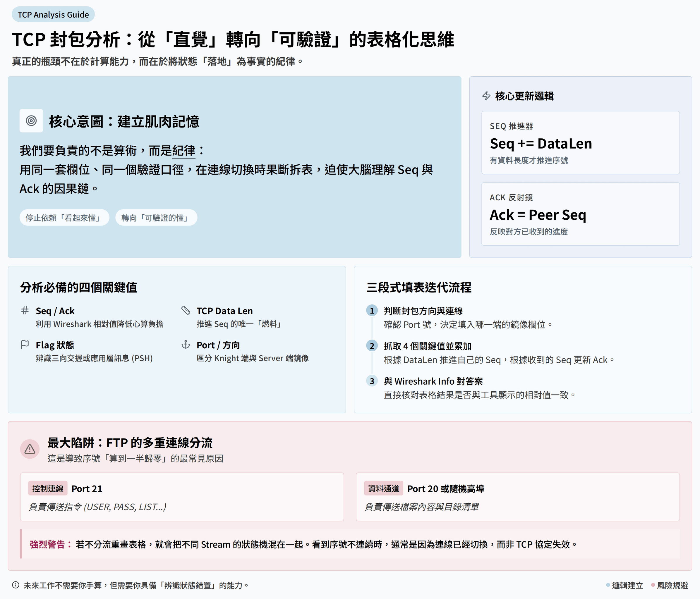Click the target icon beside 核心意圖
This screenshot has width=700, height=599.
31,121
